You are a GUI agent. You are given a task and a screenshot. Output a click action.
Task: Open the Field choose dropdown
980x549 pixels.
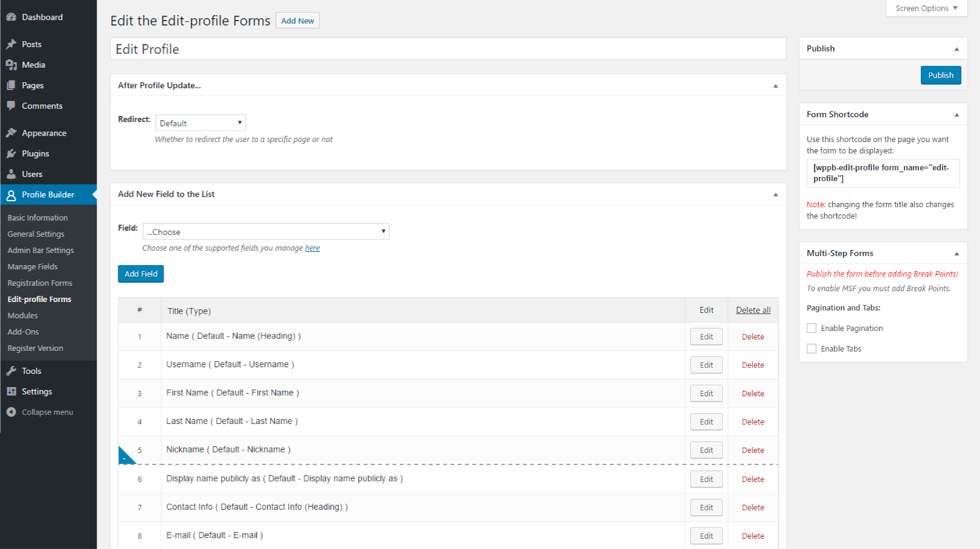pos(266,231)
